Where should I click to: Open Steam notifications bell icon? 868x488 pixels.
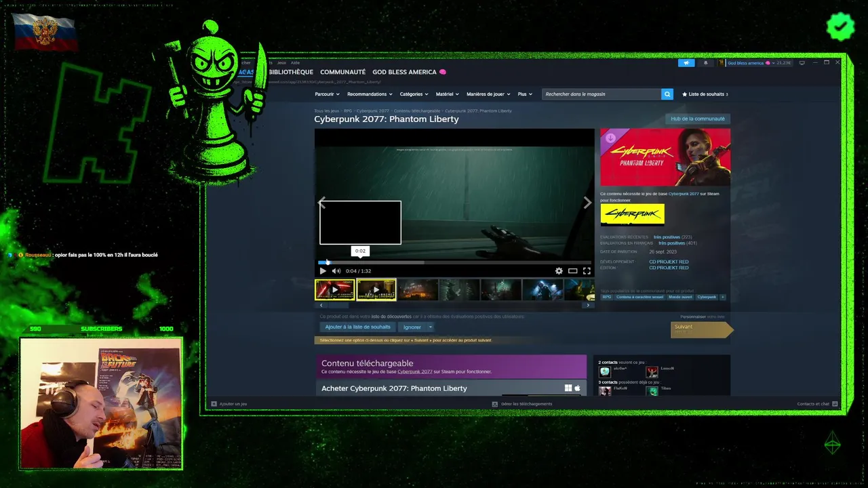click(705, 63)
